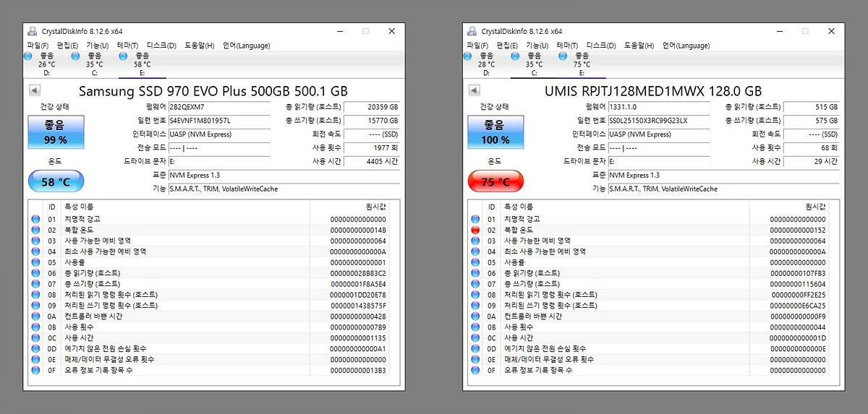Click serial number field SS0L25150X3RC99G23LX

658,121
